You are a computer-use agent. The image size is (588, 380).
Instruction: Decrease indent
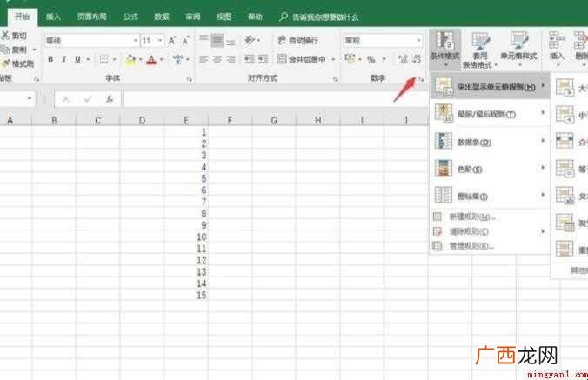coord(250,59)
